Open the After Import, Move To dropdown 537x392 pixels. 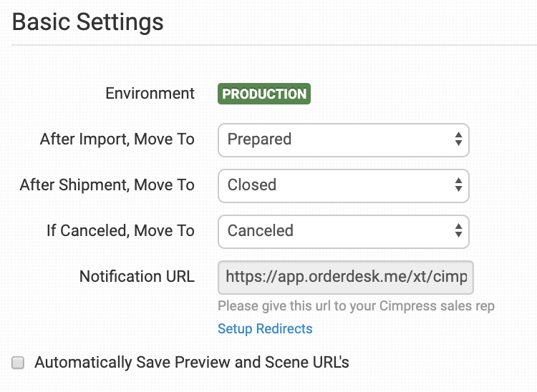[343, 139]
